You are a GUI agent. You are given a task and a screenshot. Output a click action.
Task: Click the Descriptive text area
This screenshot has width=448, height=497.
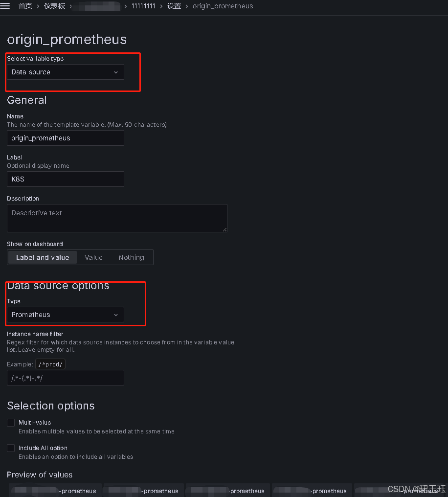pyautogui.click(x=117, y=218)
